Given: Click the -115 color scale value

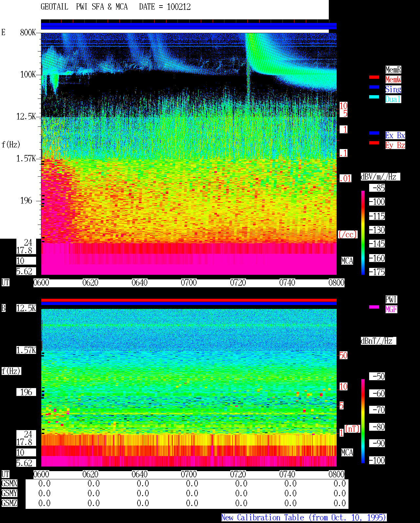Looking at the screenshot, I should [377, 216].
